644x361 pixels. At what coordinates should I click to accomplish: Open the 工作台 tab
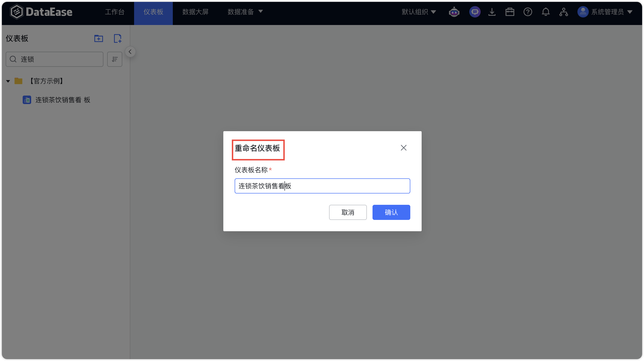[114, 12]
